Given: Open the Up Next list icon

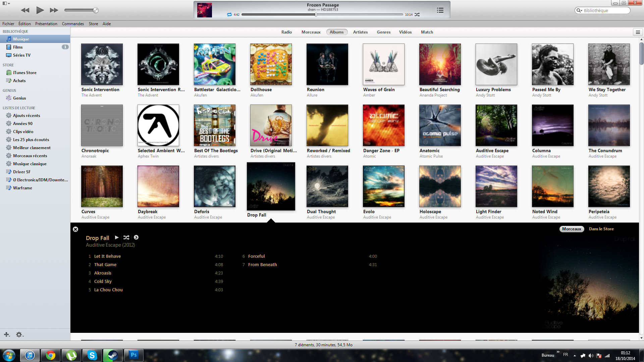Looking at the screenshot, I should (440, 10).
